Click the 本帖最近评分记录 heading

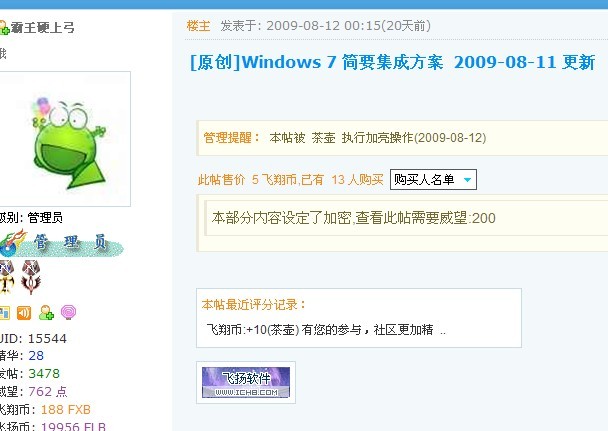pyautogui.click(x=254, y=305)
